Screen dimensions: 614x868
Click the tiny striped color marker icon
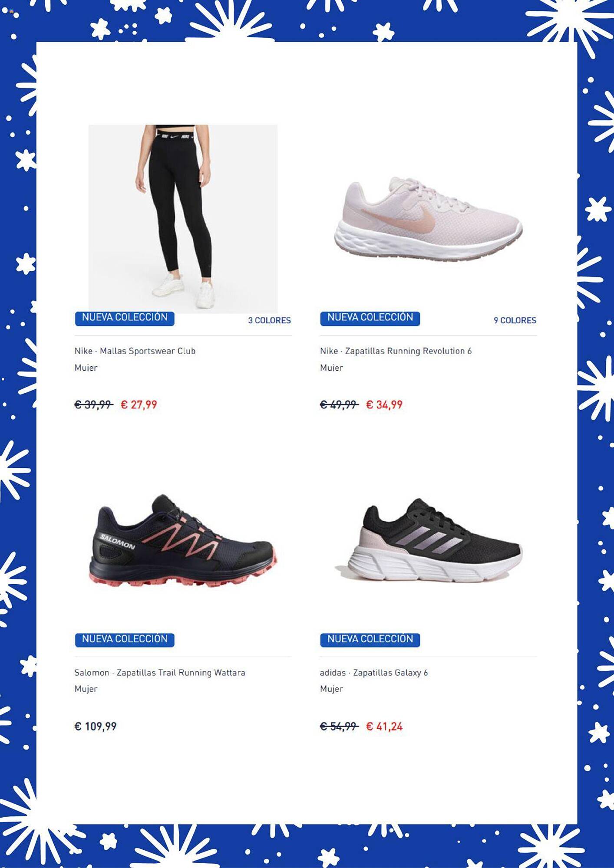pos(11,12)
